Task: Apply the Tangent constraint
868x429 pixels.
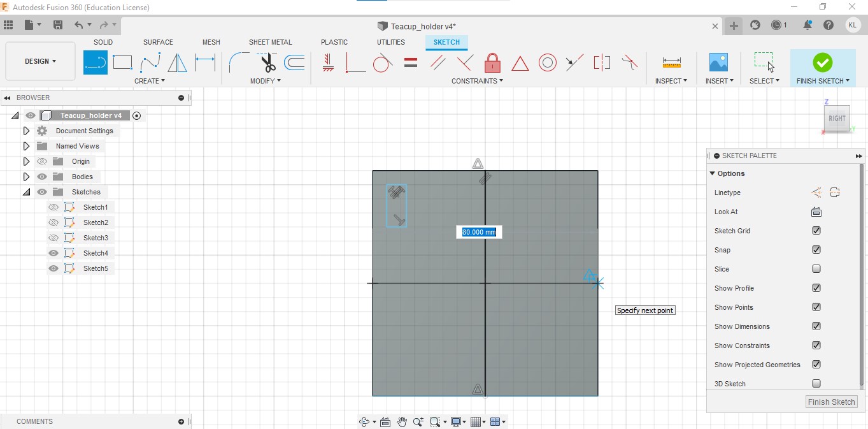Action: [382, 62]
